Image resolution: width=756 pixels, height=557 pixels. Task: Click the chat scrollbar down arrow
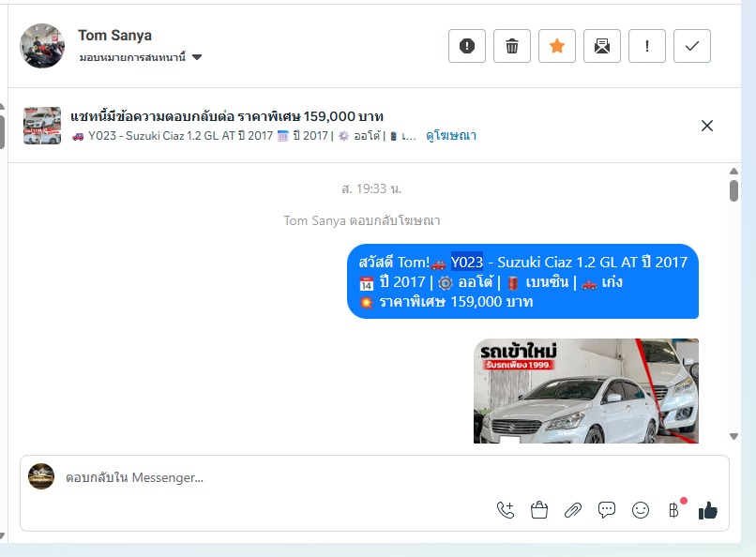[x=733, y=437]
